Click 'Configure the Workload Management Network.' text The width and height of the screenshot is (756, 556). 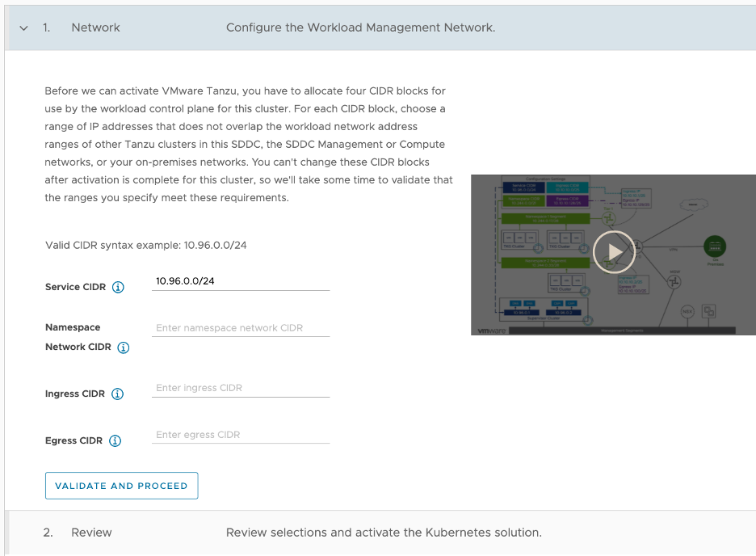361,27
